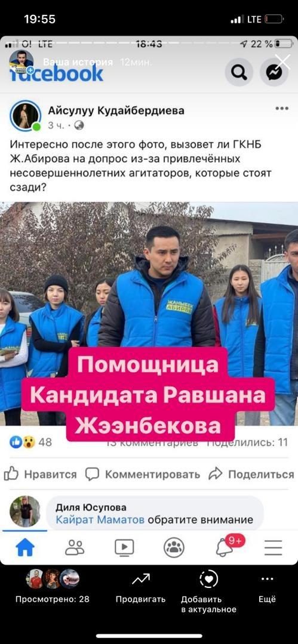The width and height of the screenshot is (298, 644).
Task: Open reactions count 48 on post
Action: pyautogui.click(x=31, y=442)
